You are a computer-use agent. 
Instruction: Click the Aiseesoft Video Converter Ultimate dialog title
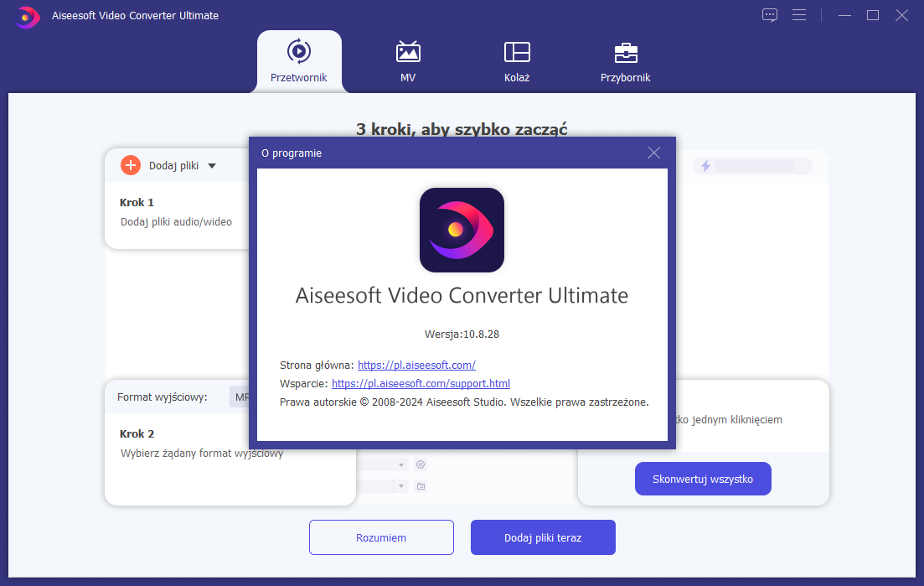pyautogui.click(x=462, y=295)
